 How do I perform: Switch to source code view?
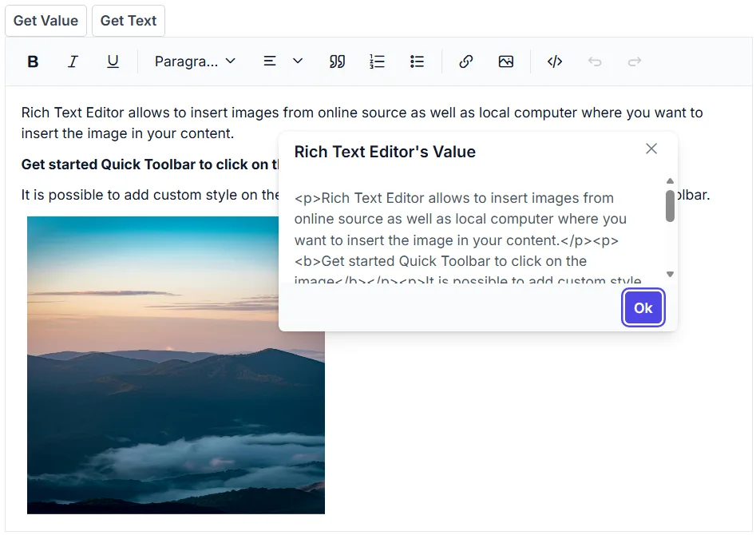click(555, 61)
